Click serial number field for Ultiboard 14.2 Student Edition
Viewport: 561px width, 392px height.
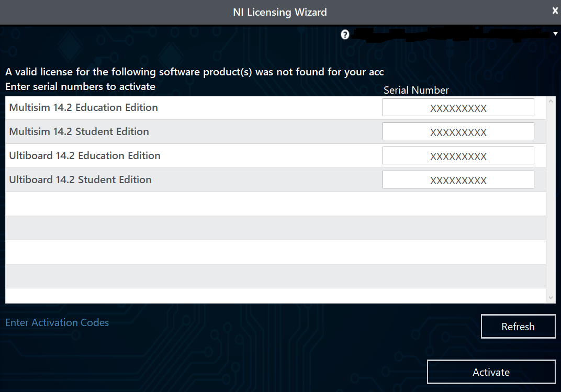458,180
